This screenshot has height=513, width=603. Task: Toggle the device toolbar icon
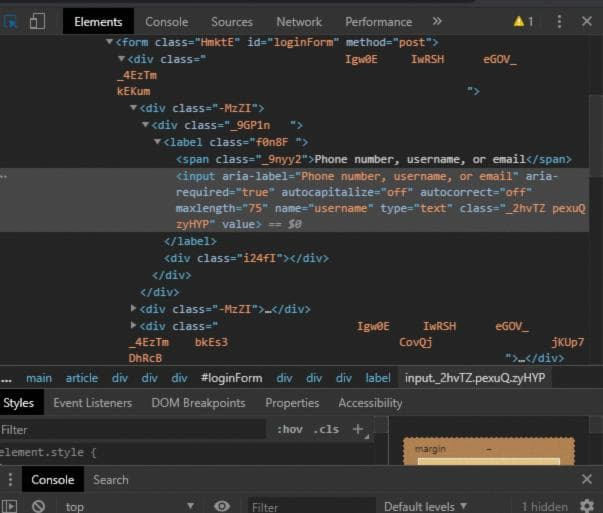point(37,21)
